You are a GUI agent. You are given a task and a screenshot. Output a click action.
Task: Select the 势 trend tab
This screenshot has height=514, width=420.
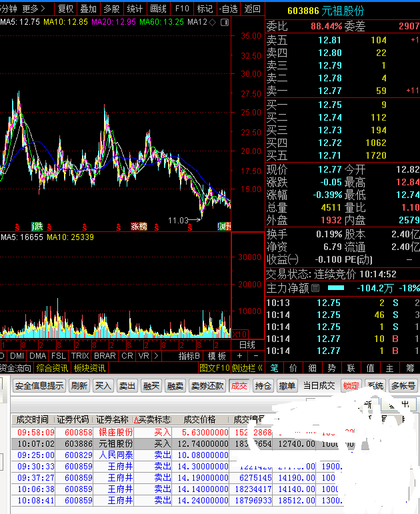coord(331,369)
